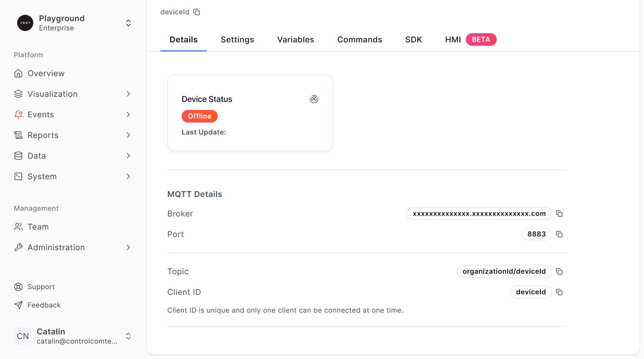644x359 pixels.
Task: Click the Events bell icon
Action: coord(18,114)
